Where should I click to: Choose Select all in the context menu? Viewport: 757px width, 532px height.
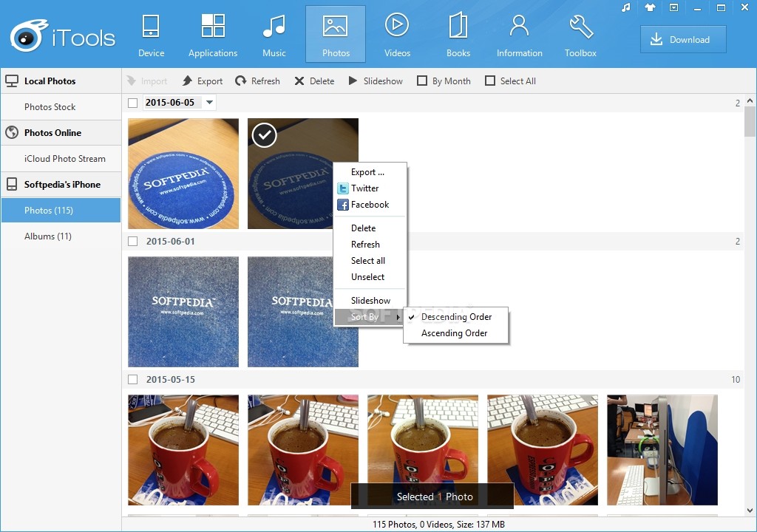tap(370, 261)
